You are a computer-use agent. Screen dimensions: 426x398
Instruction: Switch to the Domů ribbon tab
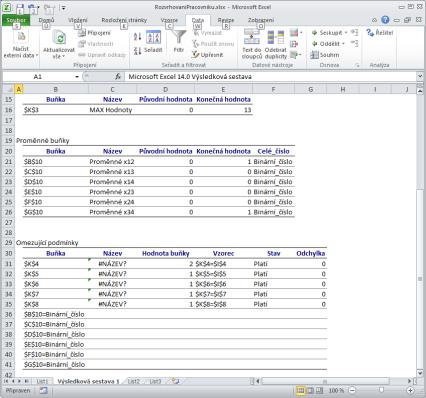pos(46,20)
